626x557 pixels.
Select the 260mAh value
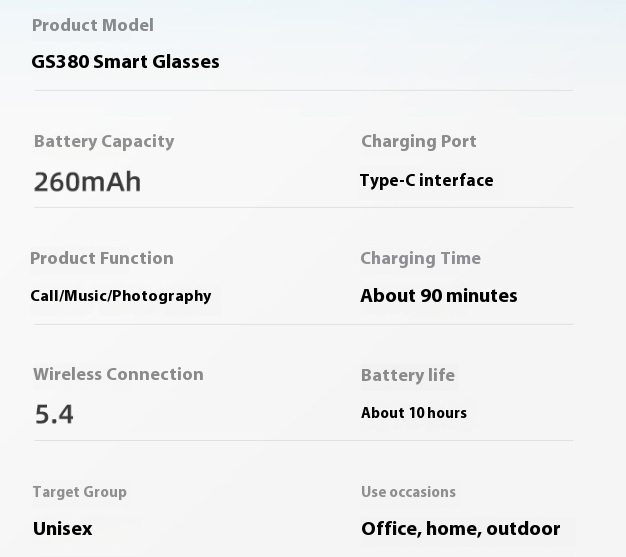(87, 182)
